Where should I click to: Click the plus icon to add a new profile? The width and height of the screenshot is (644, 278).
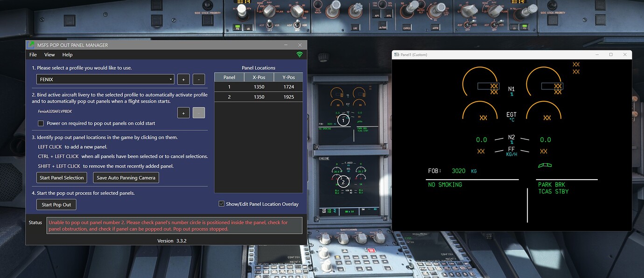point(183,79)
